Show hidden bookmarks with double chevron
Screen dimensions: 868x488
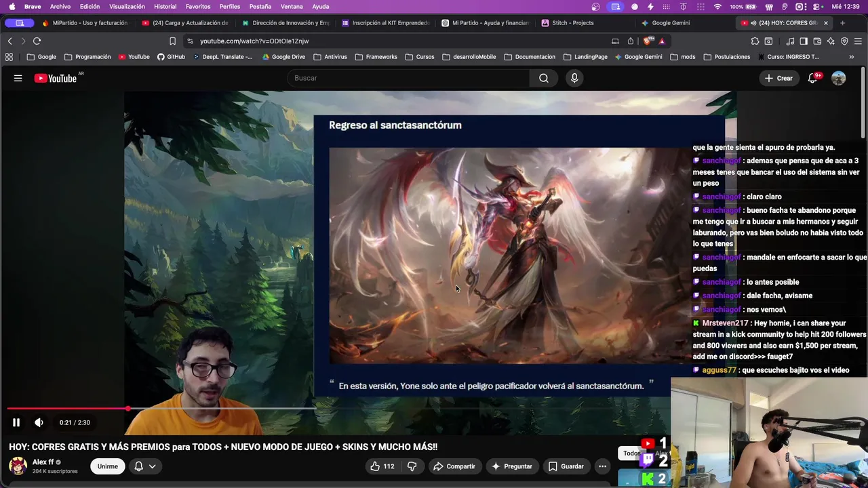852,57
